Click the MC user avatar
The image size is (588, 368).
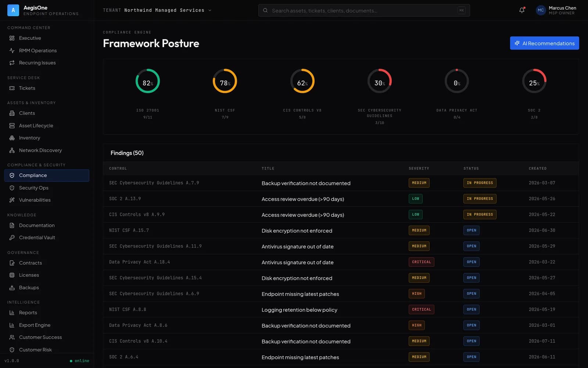click(x=541, y=10)
